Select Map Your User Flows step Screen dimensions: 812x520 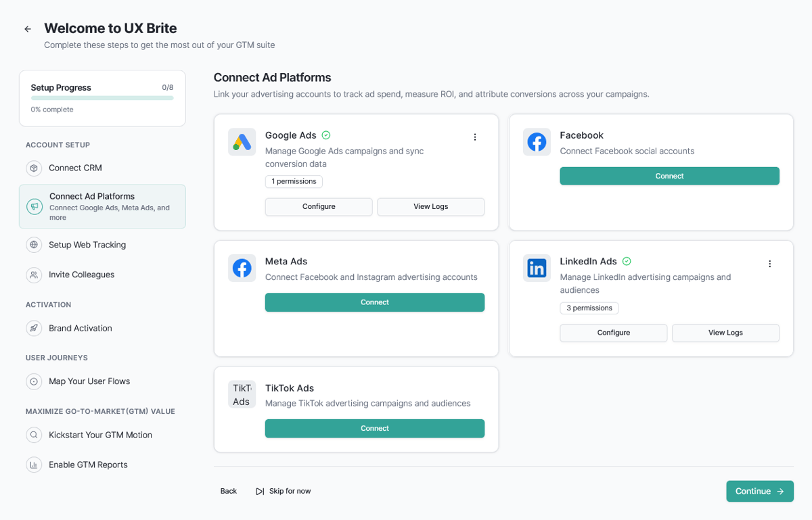pos(89,381)
